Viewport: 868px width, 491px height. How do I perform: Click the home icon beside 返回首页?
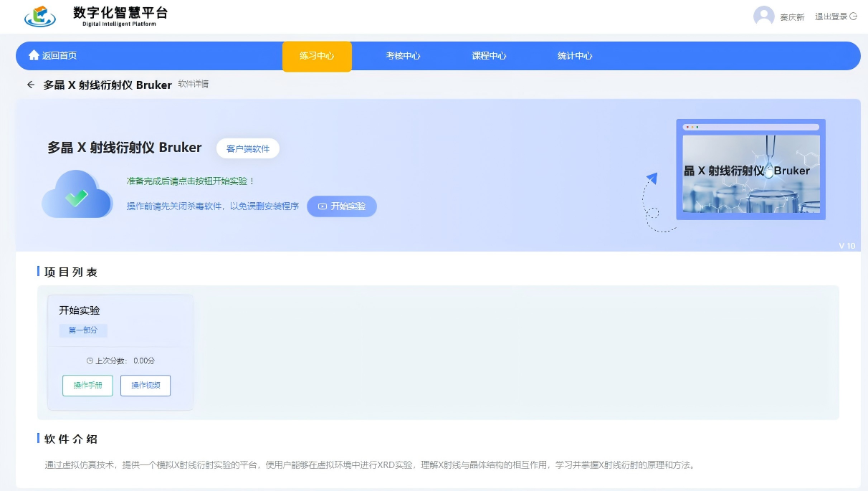(34, 56)
